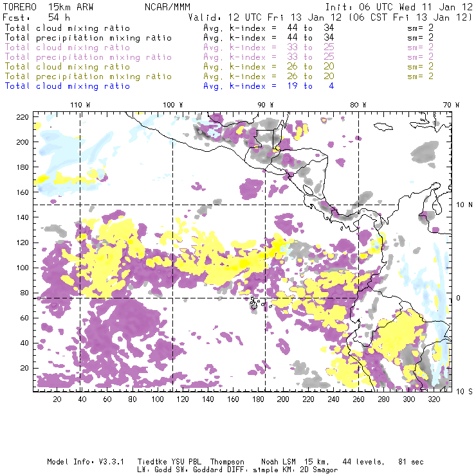The height and width of the screenshot is (476, 476).
Task: Select the "80" tick on the horizontal axis
Action: pyautogui.click(x=133, y=399)
